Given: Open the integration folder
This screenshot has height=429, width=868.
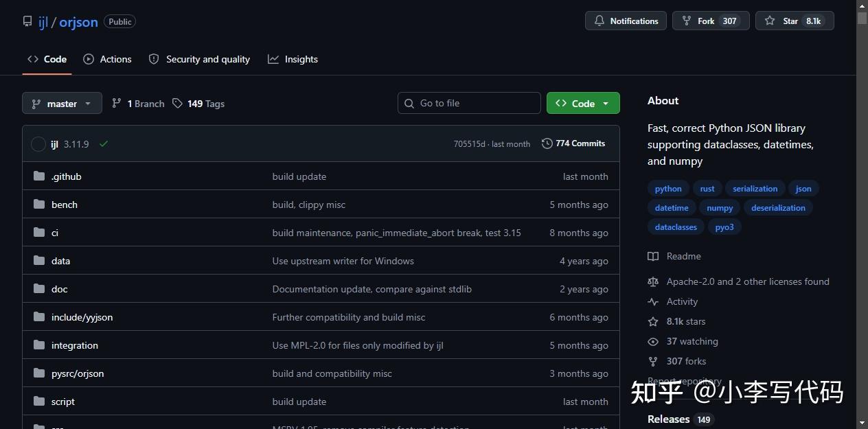Looking at the screenshot, I should [75, 345].
